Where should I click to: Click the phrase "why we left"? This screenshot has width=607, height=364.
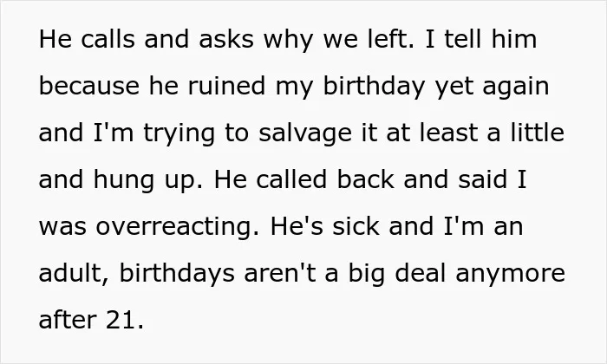point(338,39)
